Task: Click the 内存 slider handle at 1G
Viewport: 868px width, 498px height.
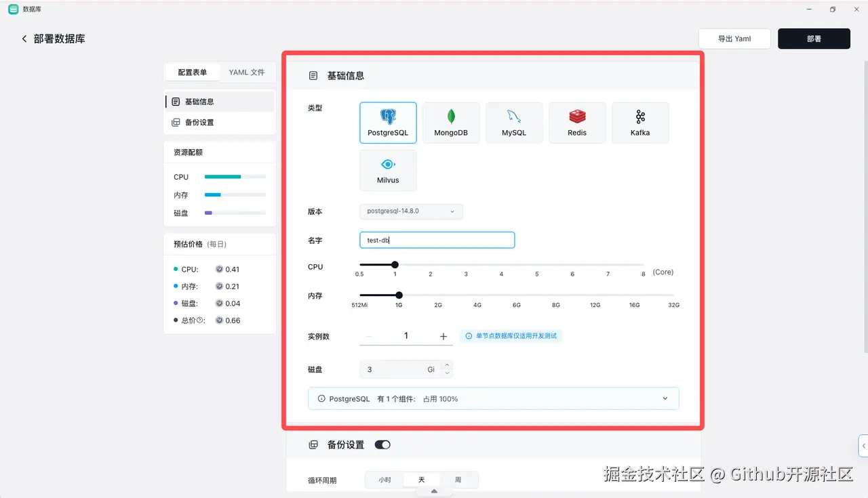Action: 399,295
